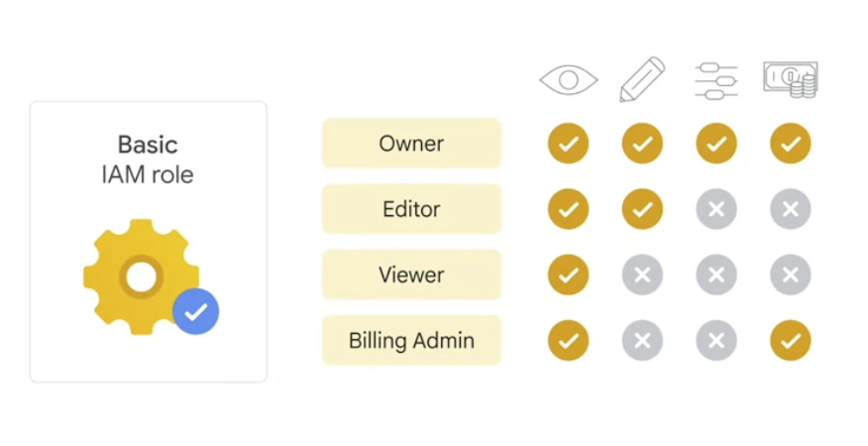Select the Owner role label

coord(411,144)
